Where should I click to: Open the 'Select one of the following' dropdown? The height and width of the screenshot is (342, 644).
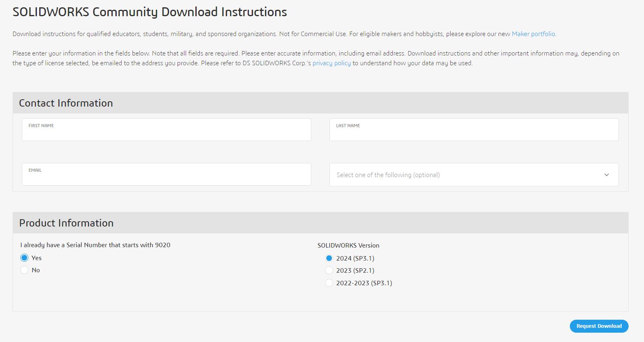point(474,175)
